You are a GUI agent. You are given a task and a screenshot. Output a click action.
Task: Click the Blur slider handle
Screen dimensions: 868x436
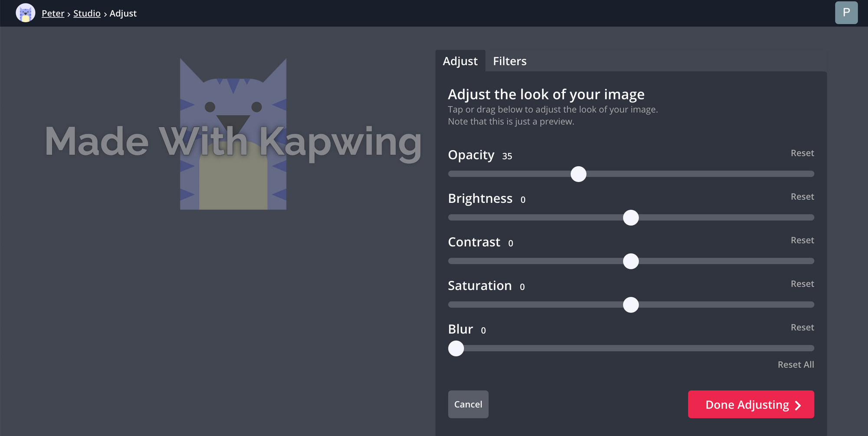coord(456,348)
